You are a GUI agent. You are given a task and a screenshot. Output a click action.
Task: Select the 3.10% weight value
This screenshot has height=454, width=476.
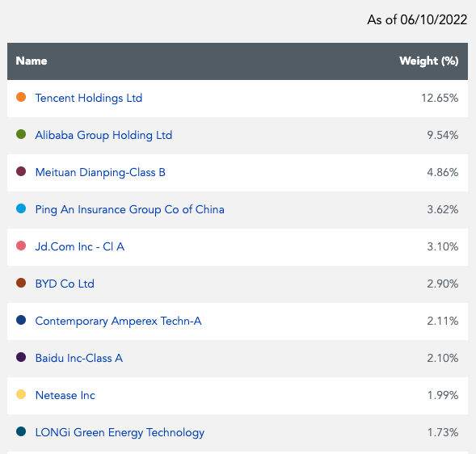[x=443, y=246]
